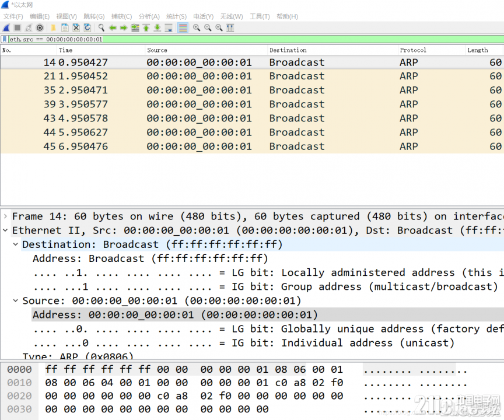This screenshot has width=504, height=420.
Task: Select the Destination Address: Broadcast line
Action: coord(150,258)
